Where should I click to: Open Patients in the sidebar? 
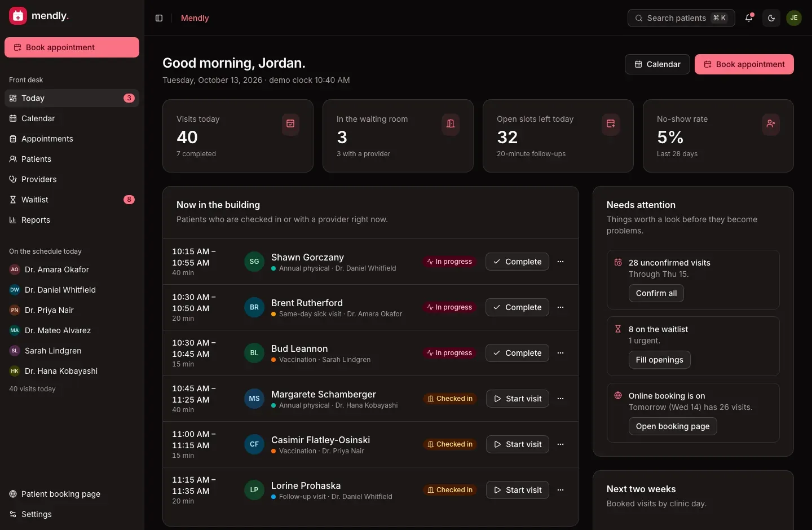(72, 159)
